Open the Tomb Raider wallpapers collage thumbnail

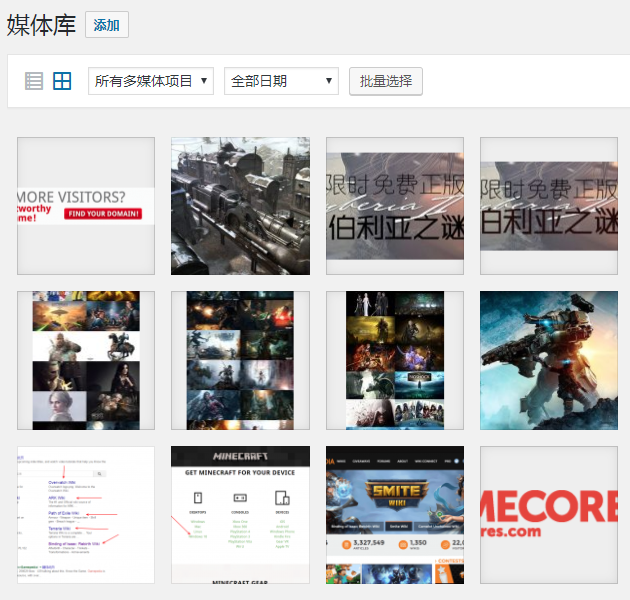click(240, 360)
